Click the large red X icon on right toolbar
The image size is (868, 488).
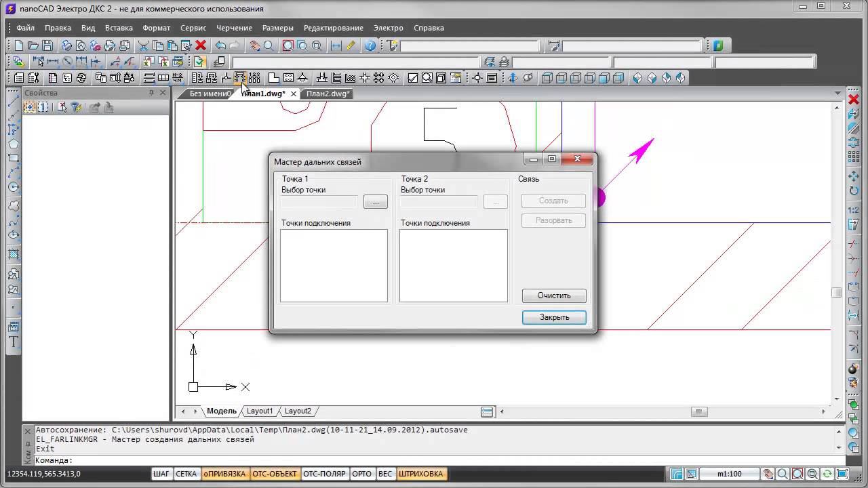coord(854,100)
